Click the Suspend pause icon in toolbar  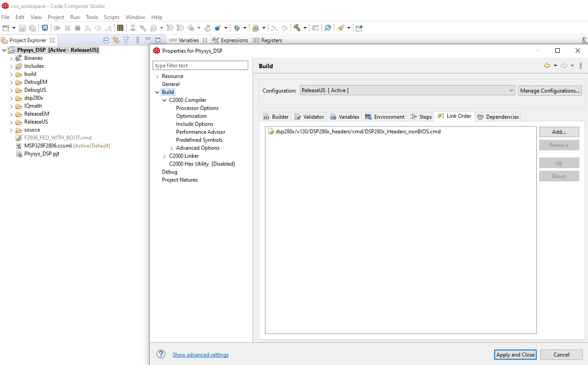point(67,28)
